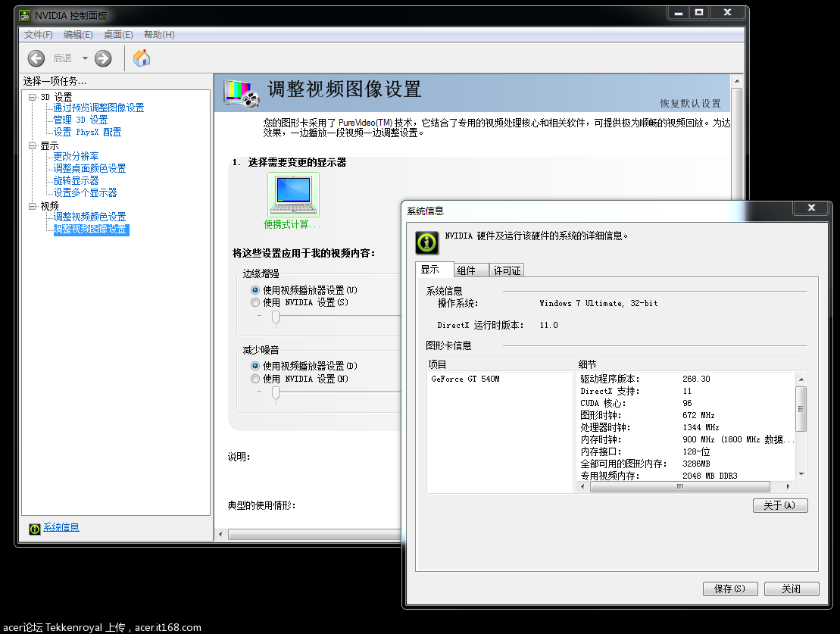
Task: Open 通过预览调整图像设置
Action: (98, 108)
